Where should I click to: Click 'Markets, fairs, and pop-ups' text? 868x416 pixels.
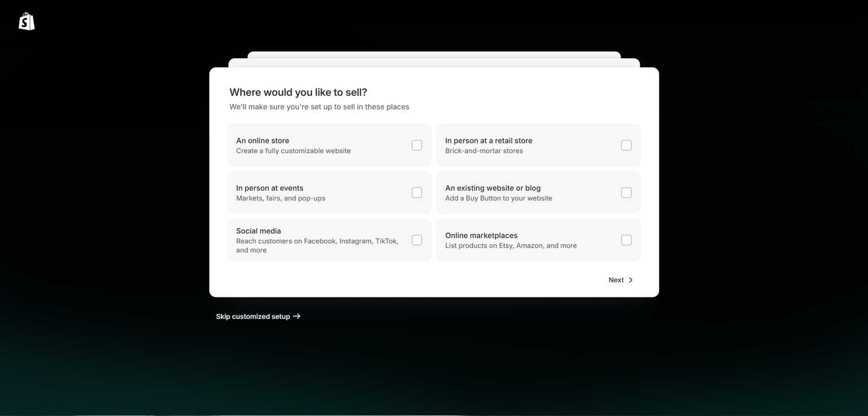tap(281, 198)
